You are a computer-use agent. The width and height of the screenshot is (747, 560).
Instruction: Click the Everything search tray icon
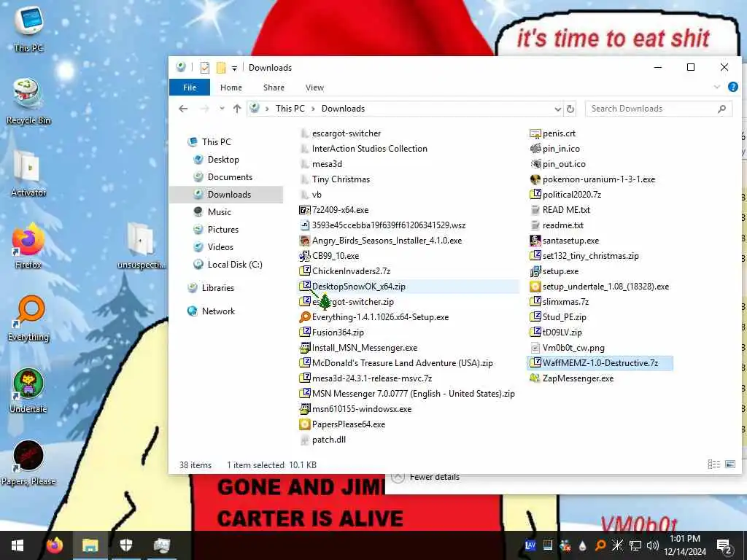[600, 545]
